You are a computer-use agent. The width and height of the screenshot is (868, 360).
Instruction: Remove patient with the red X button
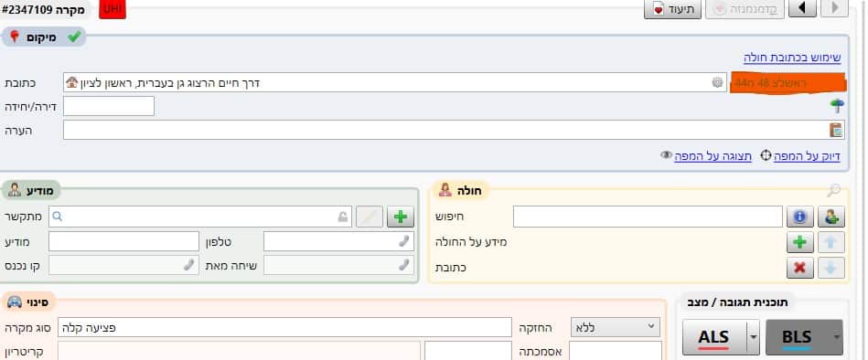800,268
